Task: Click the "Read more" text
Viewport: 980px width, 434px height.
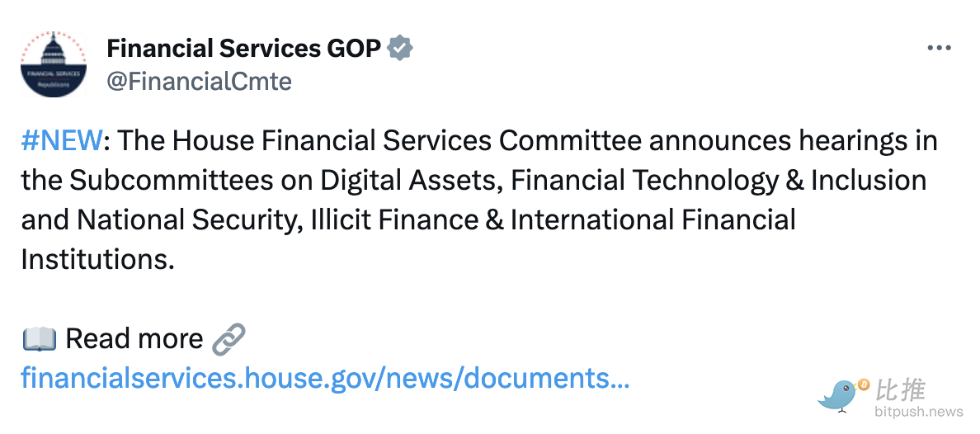Action: click(x=134, y=338)
